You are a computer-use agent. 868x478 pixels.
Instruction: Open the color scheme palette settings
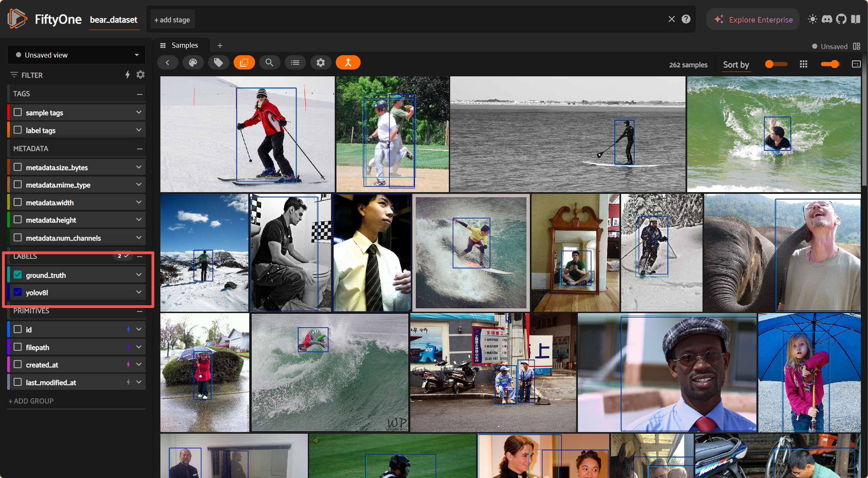[193, 63]
